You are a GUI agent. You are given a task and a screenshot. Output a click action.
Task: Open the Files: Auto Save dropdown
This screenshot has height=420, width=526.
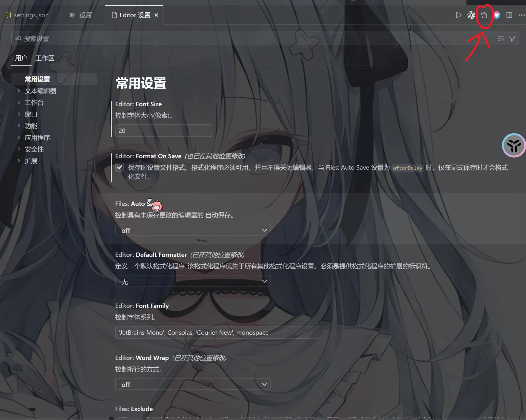[x=193, y=230]
